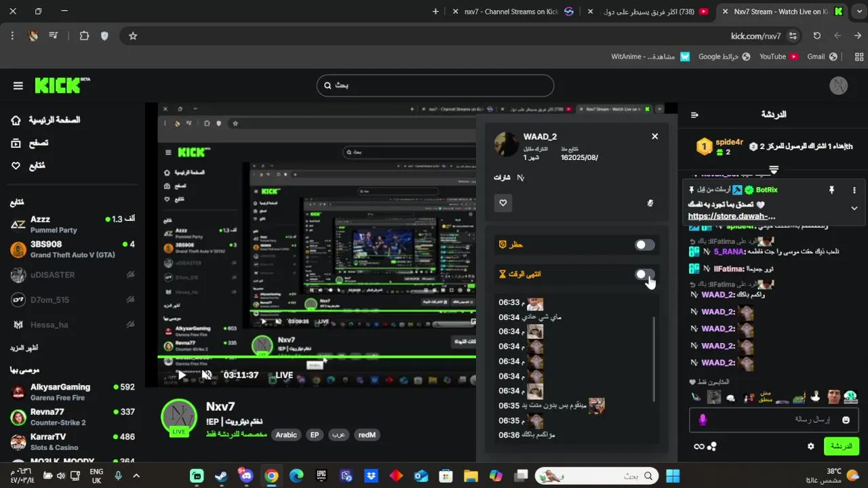Click WAAD_2 profile avatar
Screen dimensions: 868x488
tap(506, 144)
